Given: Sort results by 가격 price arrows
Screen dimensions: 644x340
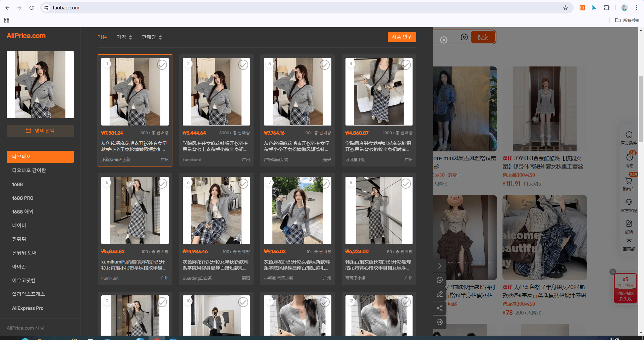Looking at the screenshot, I should [x=124, y=37].
